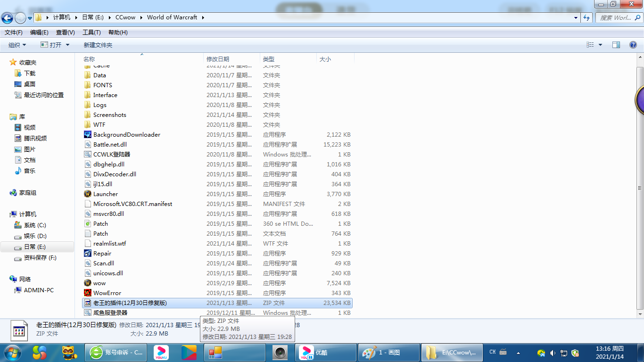Click the volume speaker tray icon

tap(552, 353)
